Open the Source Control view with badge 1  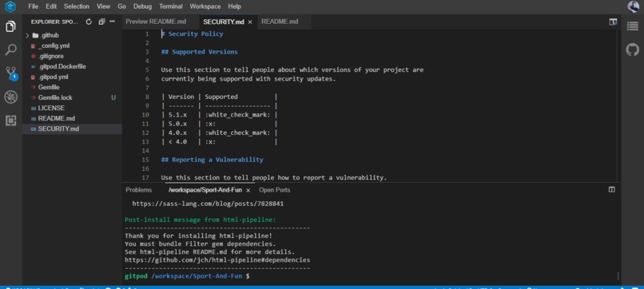click(x=11, y=73)
